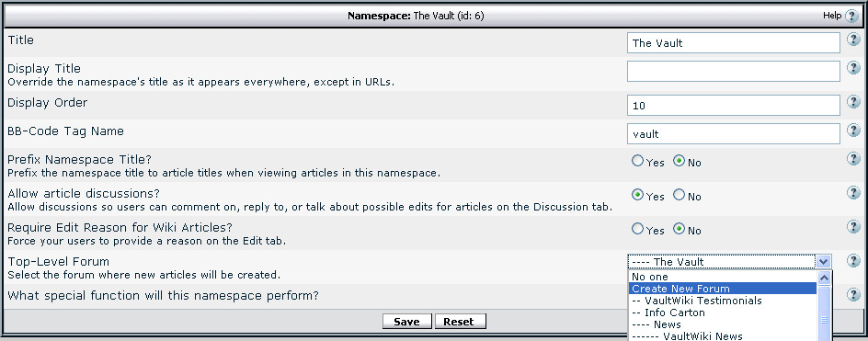Select Yes for Require Edit Reason
Image resolution: width=868 pixels, height=341 pixels.
(638, 229)
